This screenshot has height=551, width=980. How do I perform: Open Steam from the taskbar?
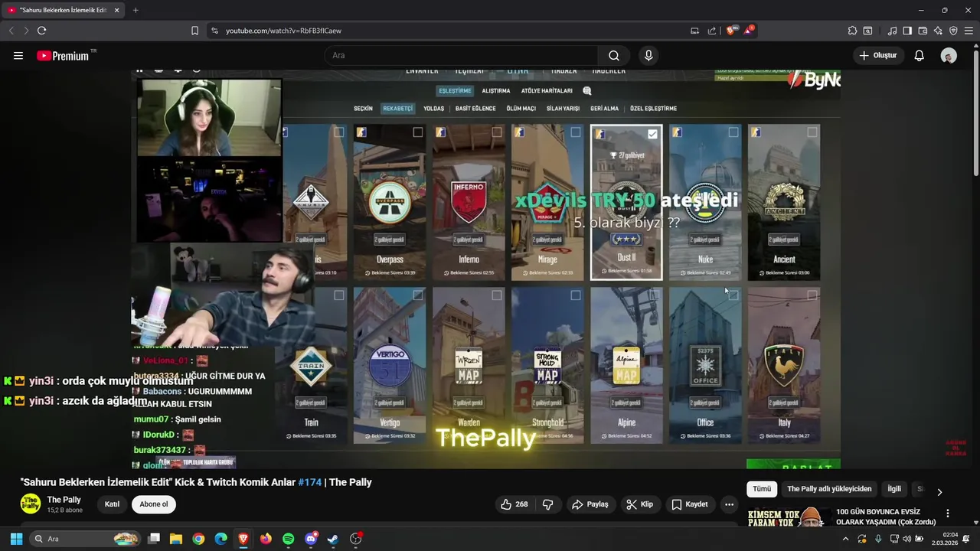click(x=333, y=539)
